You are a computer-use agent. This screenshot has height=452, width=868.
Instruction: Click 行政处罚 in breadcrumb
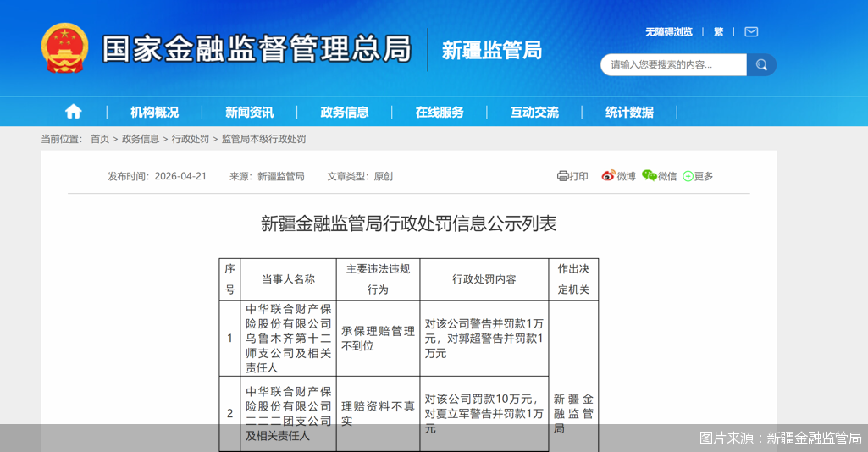coord(191,139)
